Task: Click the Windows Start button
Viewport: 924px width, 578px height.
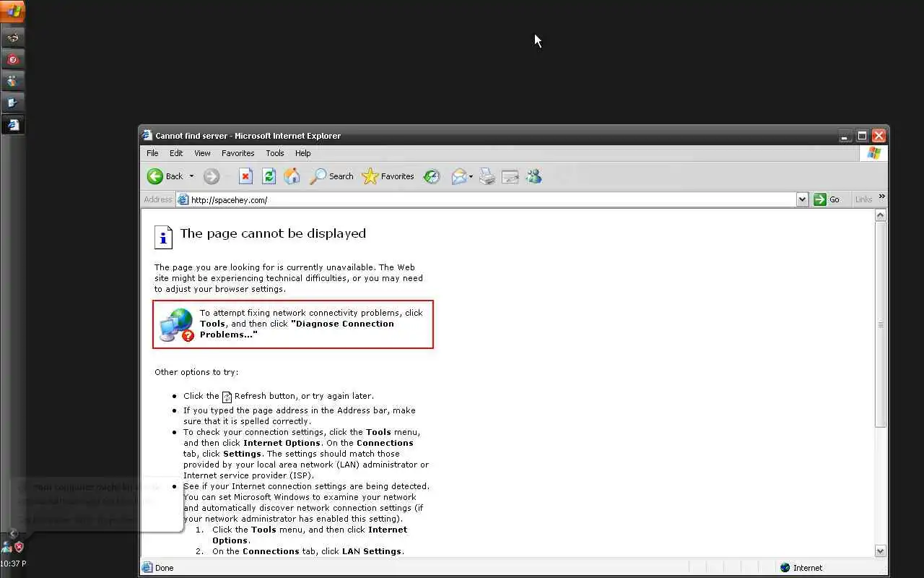Action: (13, 12)
